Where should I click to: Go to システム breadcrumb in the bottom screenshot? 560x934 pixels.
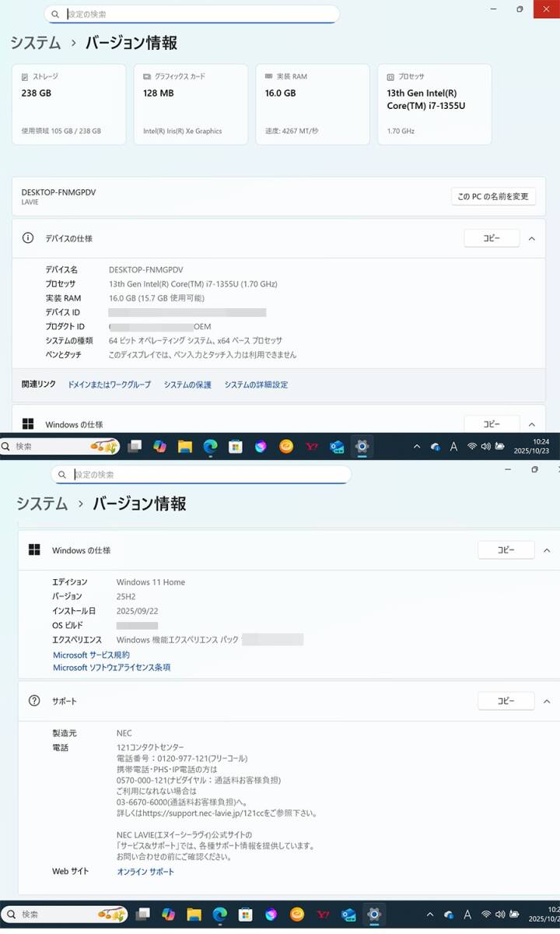click(42, 504)
